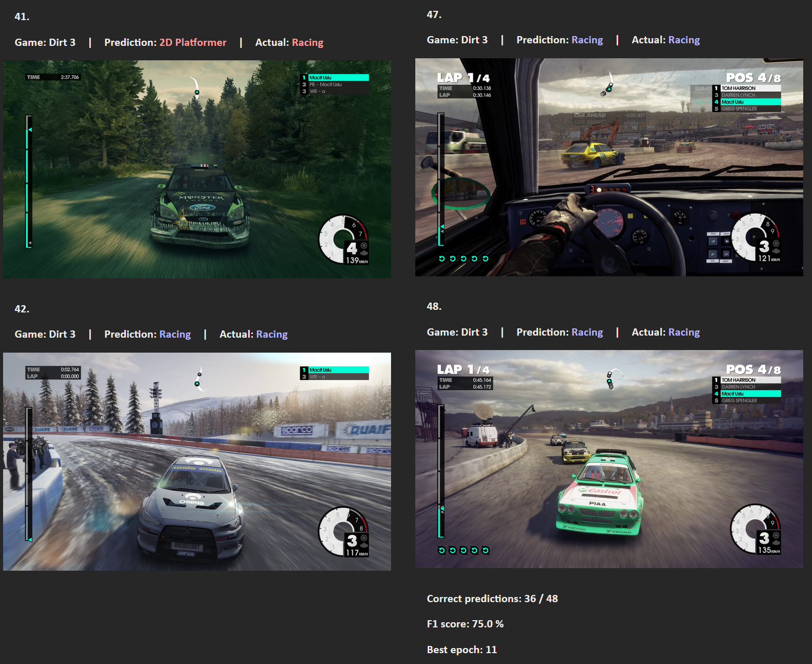Click the "F1 score: 75.0 %" line
Viewport: 812px width, 664px height.
(x=465, y=624)
